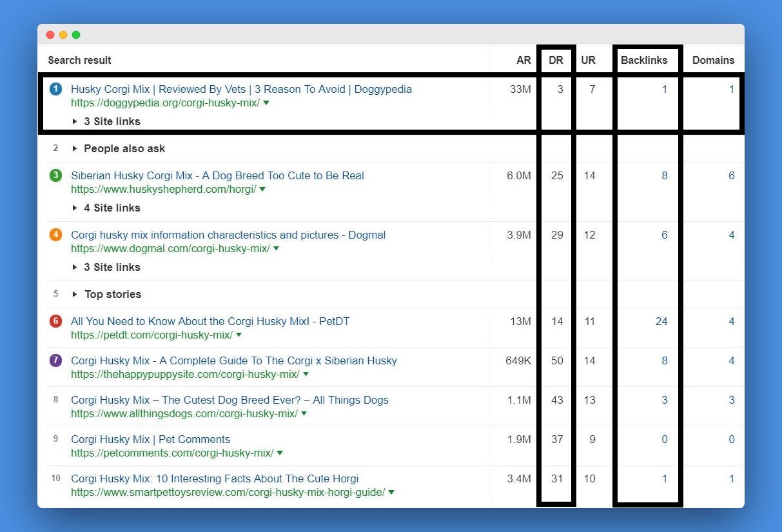Open backlinks count 0 for Pet Comments
The height and width of the screenshot is (532, 782).
664,439
